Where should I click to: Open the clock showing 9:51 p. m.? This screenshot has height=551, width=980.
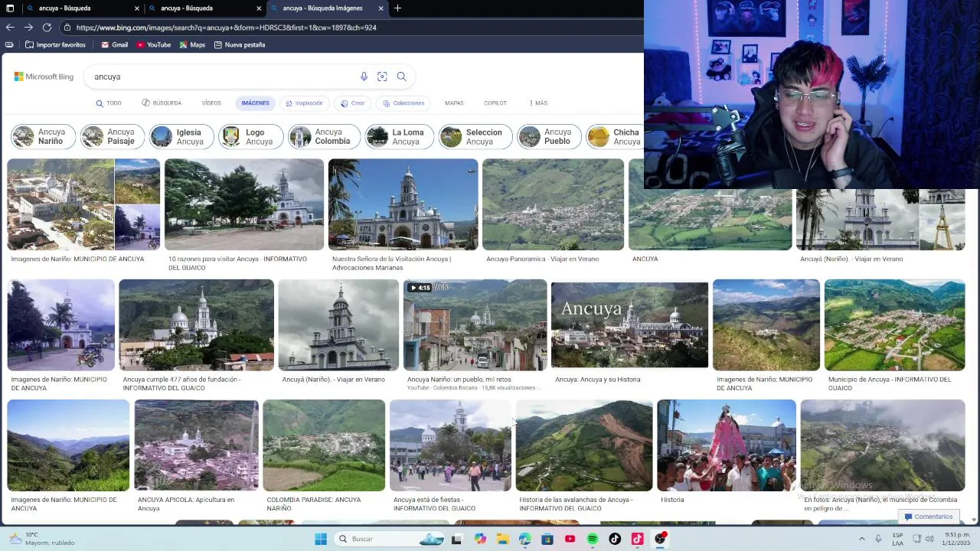956,539
